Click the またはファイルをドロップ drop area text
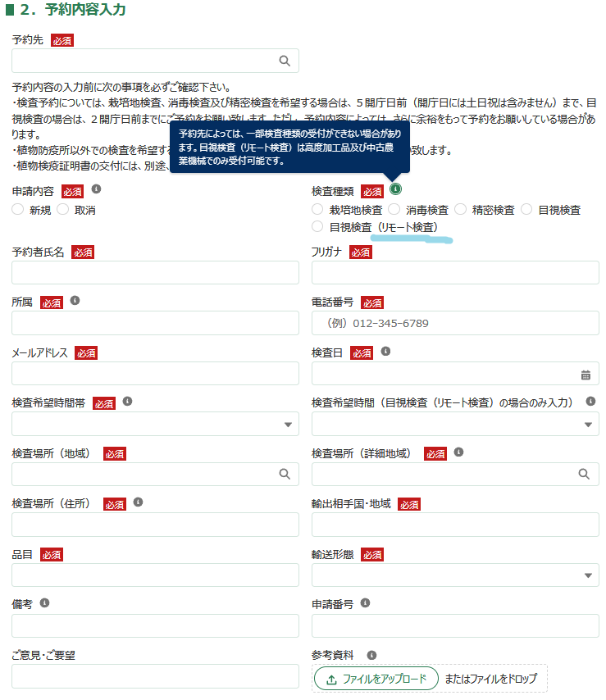This screenshot has width=606, height=700. point(490,679)
